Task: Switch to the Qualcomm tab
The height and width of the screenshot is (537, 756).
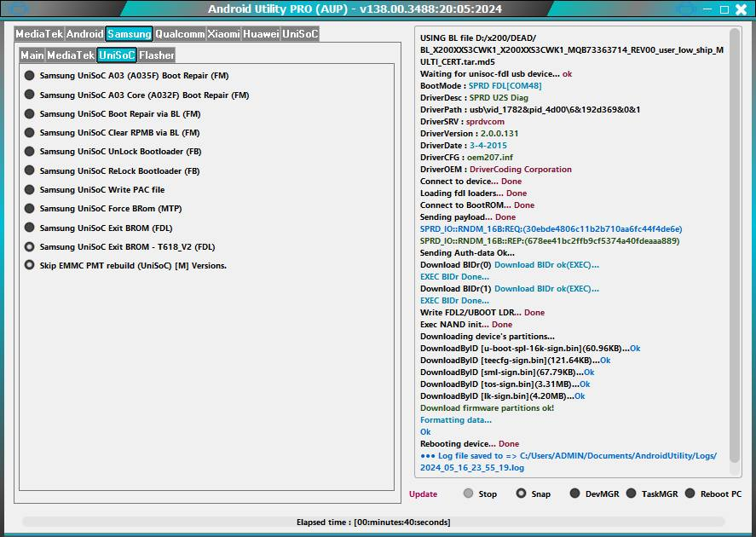Action: [180, 34]
